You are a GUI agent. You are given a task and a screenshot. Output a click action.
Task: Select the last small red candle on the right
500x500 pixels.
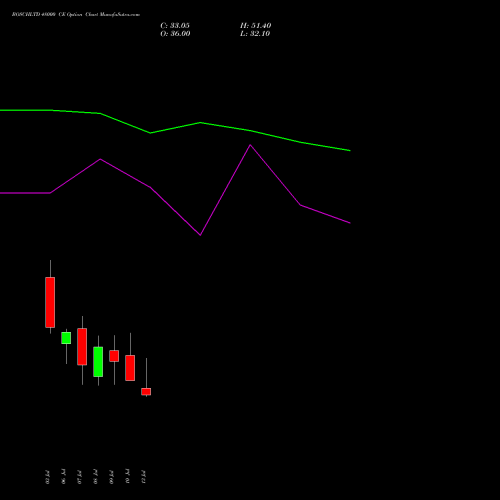(146, 392)
